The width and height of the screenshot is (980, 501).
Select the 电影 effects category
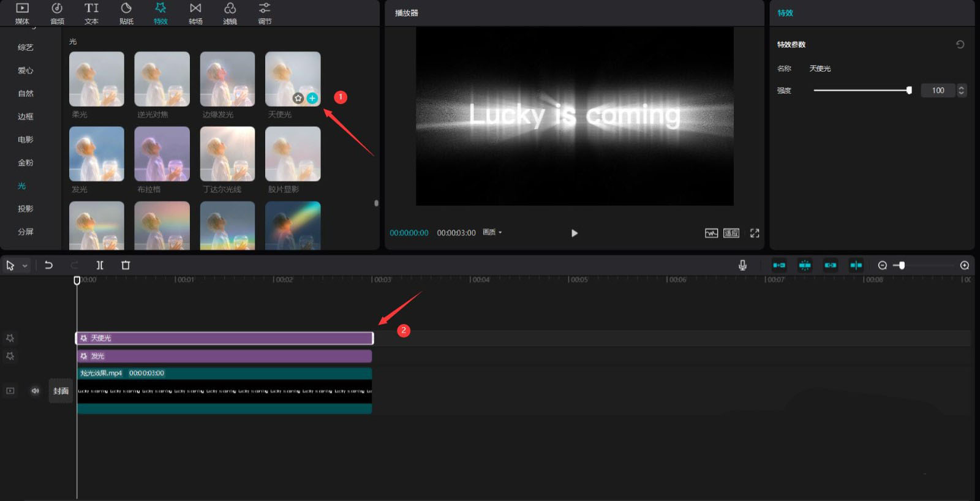coord(26,140)
